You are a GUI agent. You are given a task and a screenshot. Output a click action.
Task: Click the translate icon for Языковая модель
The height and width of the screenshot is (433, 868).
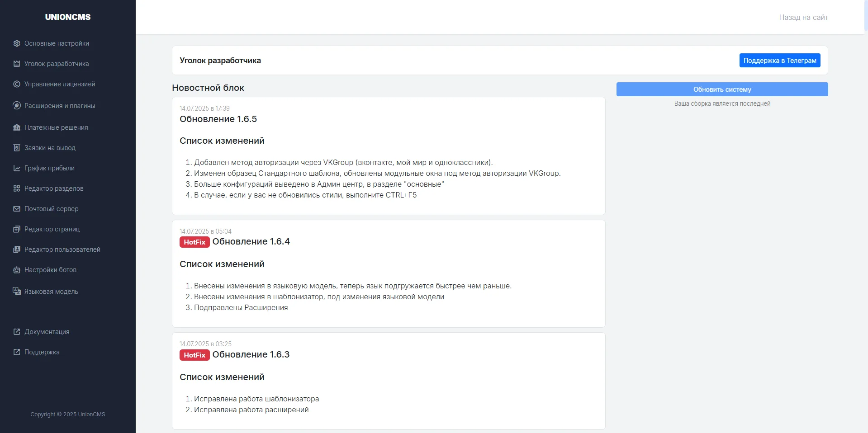(17, 292)
